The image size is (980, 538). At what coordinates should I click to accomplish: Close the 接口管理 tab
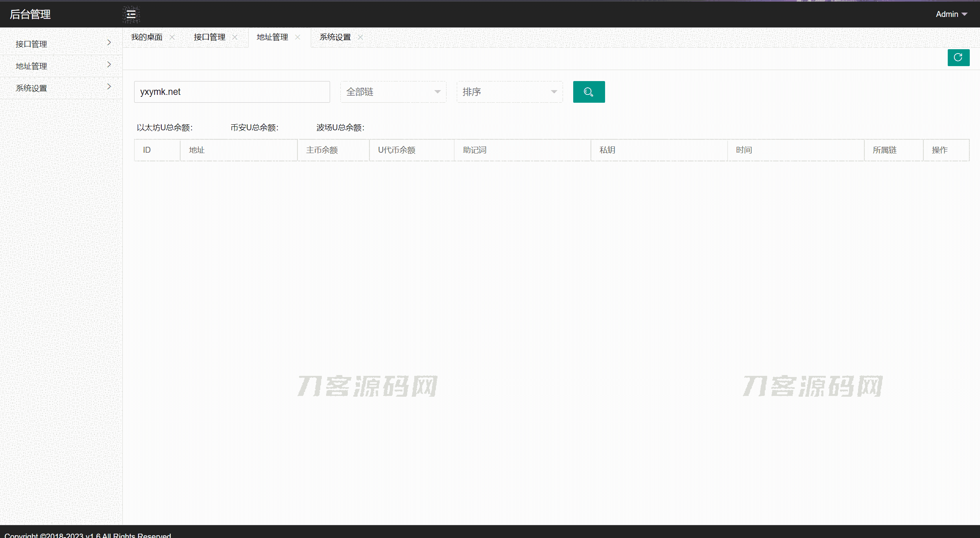(235, 37)
